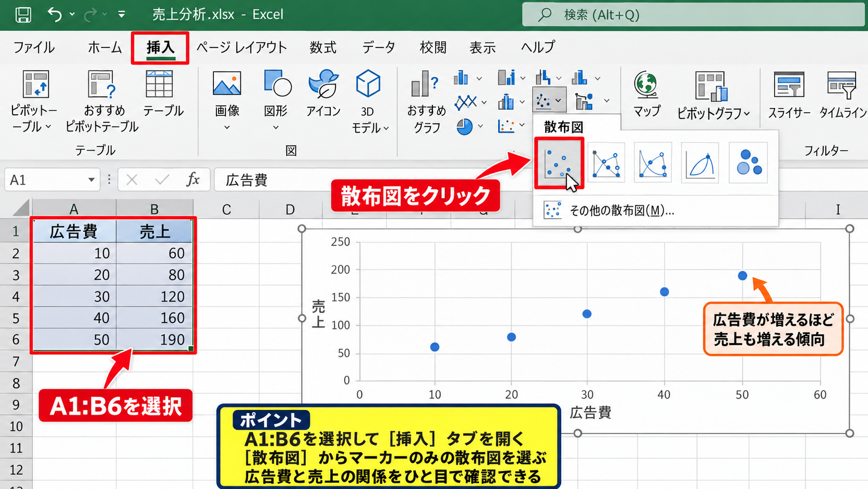Click cell A1 containing 広告費

coord(74,231)
